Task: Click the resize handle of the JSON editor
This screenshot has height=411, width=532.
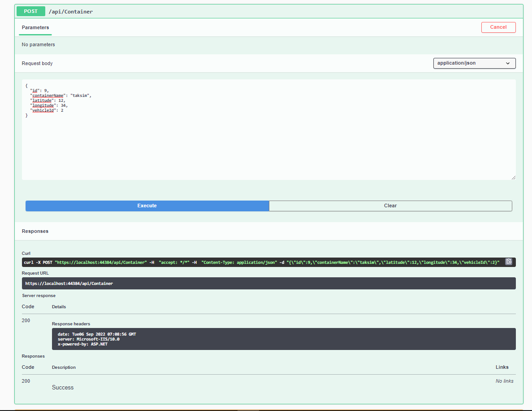Action: point(513,177)
